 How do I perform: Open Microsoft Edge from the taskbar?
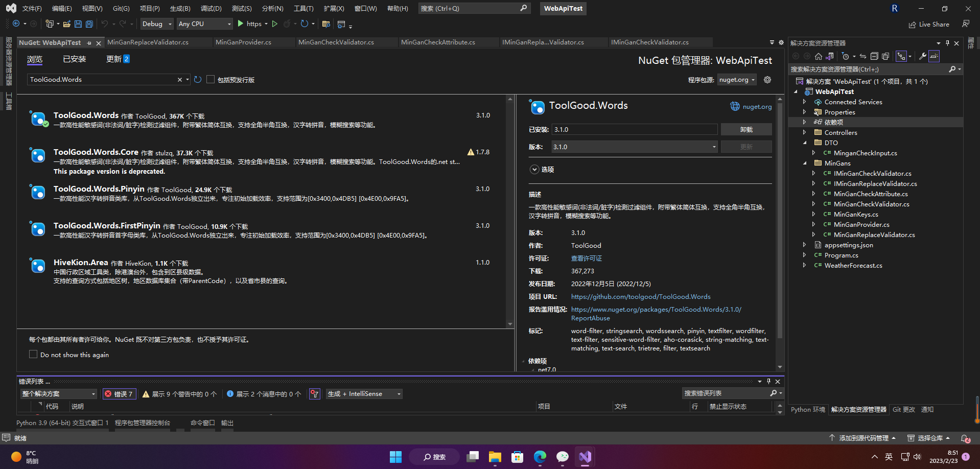[540, 457]
